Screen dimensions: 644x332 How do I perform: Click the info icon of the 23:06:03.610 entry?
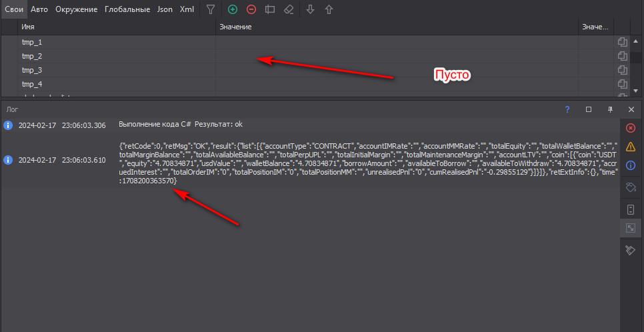tap(7, 160)
